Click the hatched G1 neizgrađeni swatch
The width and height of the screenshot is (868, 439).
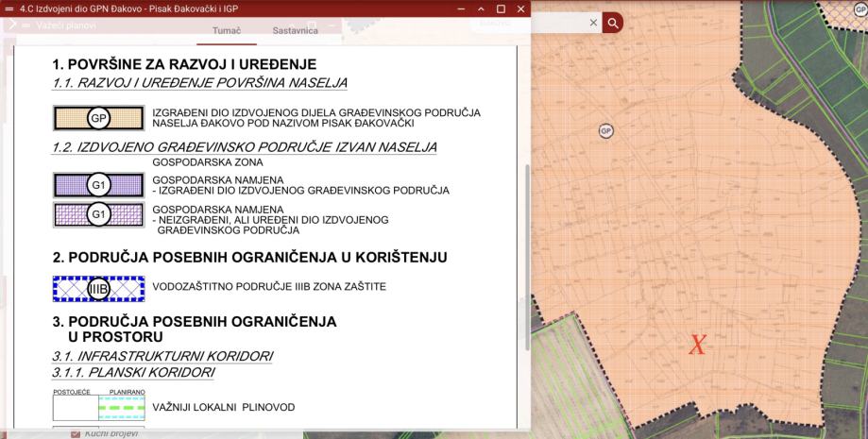point(98,215)
